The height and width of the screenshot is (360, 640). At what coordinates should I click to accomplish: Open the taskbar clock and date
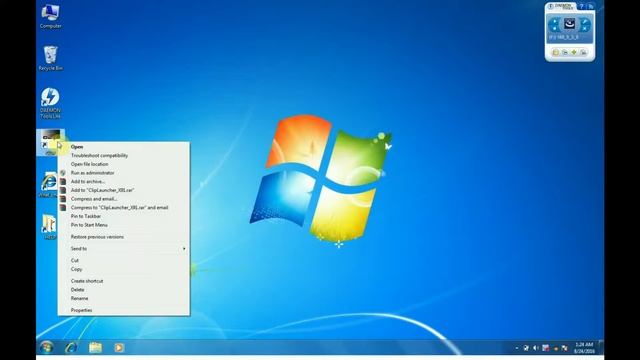click(x=584, y=348)
